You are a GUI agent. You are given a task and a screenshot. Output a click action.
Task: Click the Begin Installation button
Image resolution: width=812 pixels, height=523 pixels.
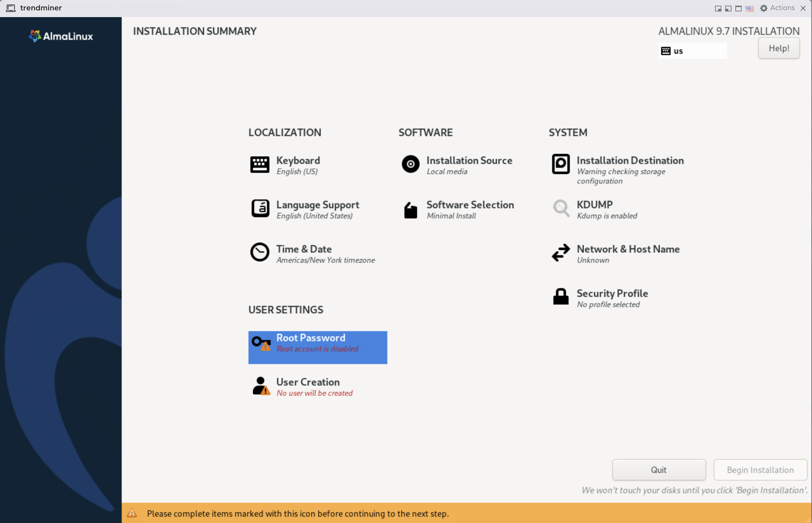(x=759, y=470)
